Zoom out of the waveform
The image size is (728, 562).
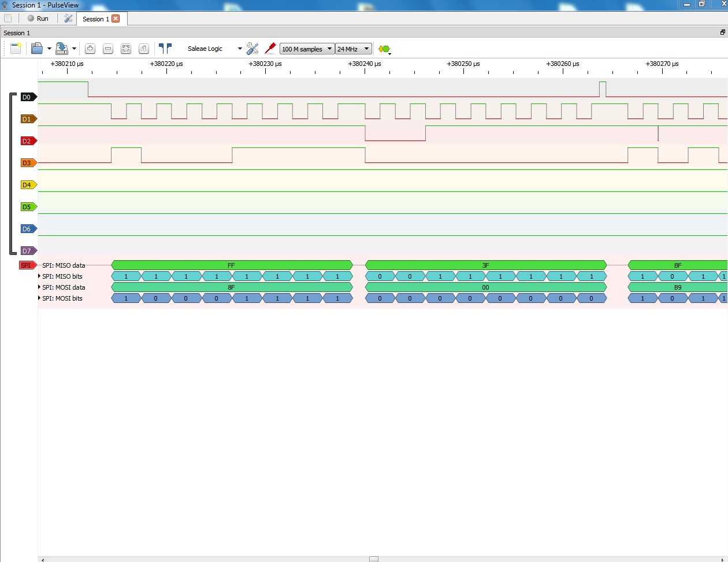(108, 49)
